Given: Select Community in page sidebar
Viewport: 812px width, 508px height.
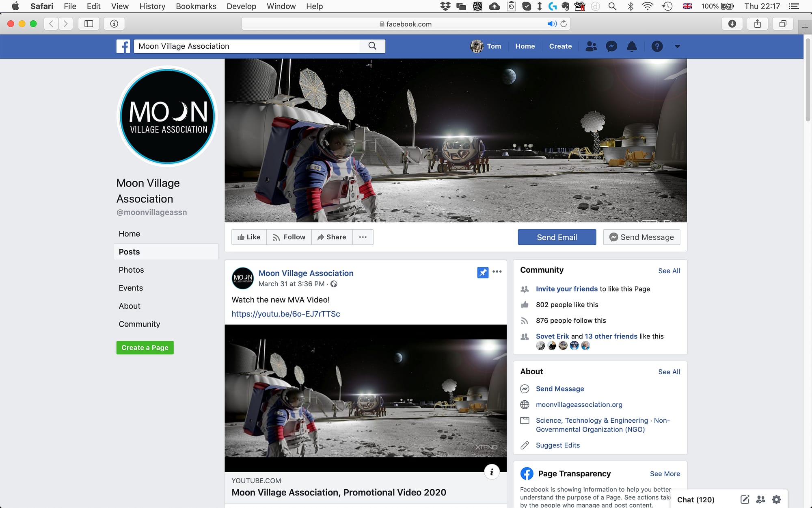Looking at the screenshot, I should point(166,324).
